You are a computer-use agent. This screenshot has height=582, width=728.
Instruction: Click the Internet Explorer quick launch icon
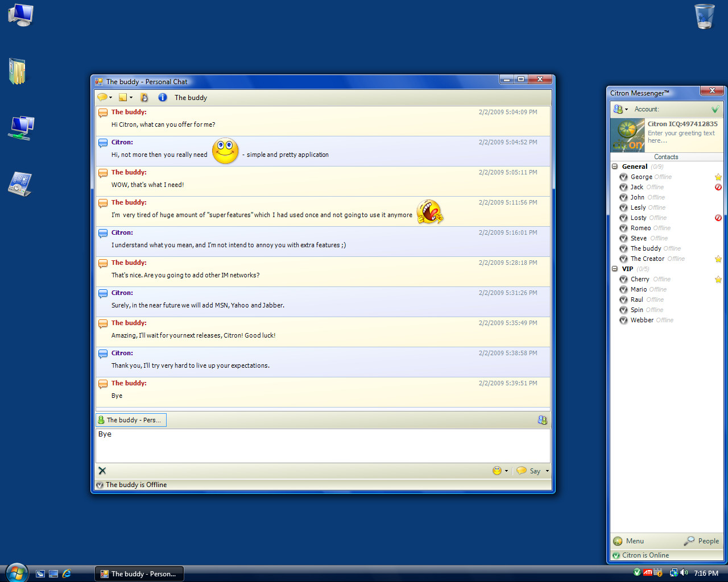67,573
